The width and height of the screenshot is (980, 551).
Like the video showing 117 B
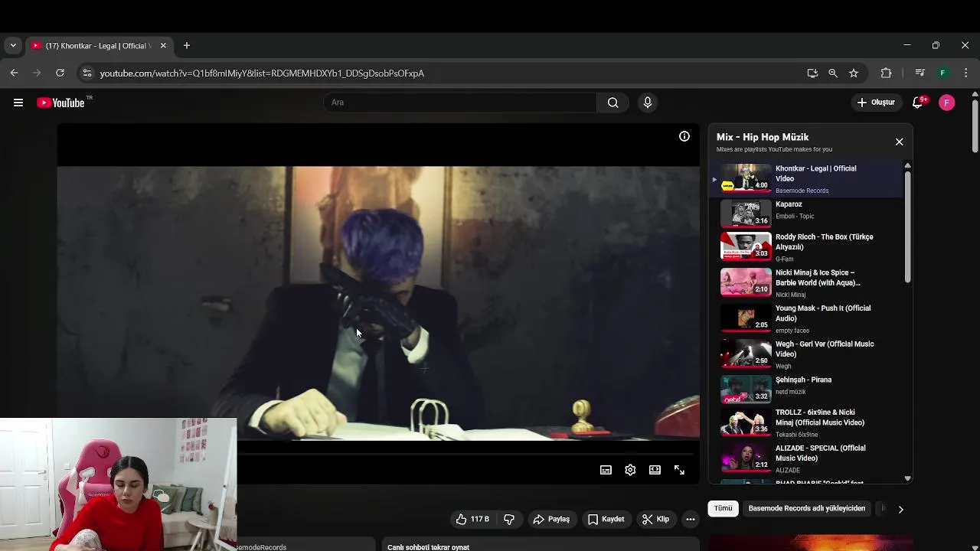coord(472,519)
